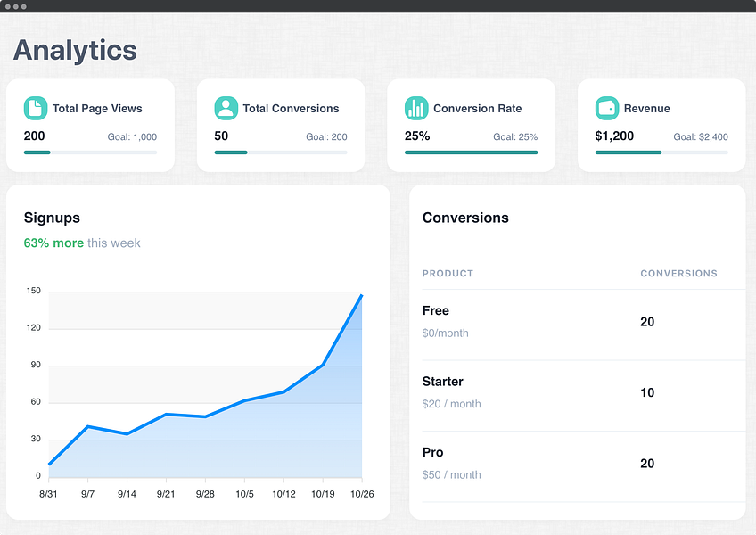Screen dimensions: 756x535
Task: Click the Revenue progress bar
Action: click(x=661, y=152)
